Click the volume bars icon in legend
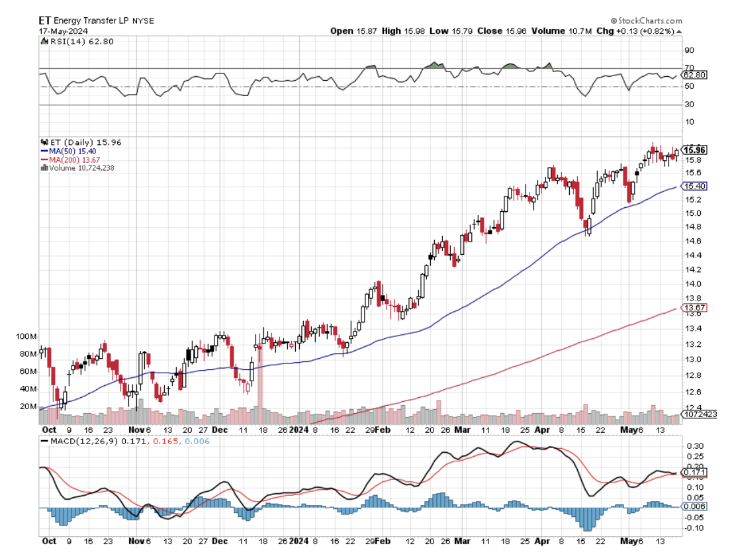The width and height of the screenshot is (732, 560). click(x=43, y=167)
